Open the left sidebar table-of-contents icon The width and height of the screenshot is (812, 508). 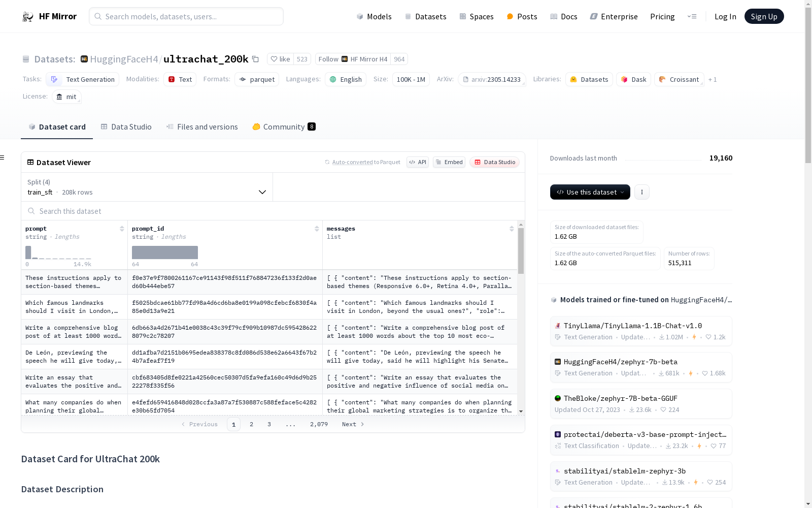(2, 157)
